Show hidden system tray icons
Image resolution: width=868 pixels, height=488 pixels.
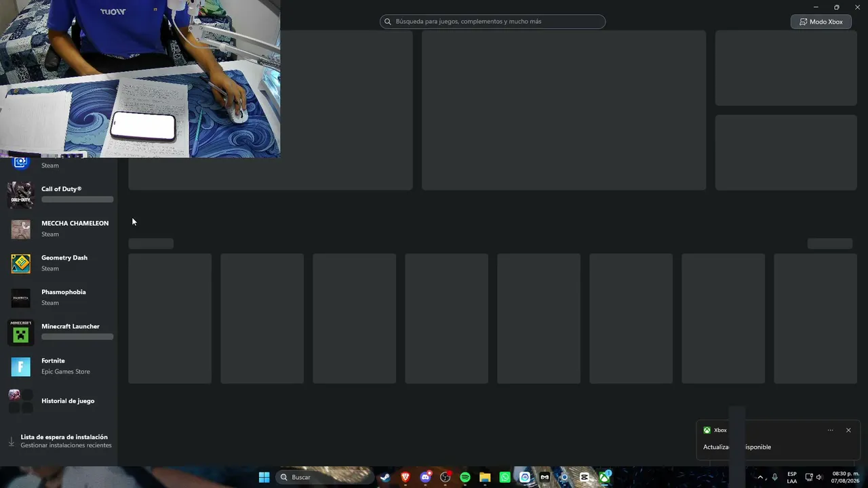(760, 477)
